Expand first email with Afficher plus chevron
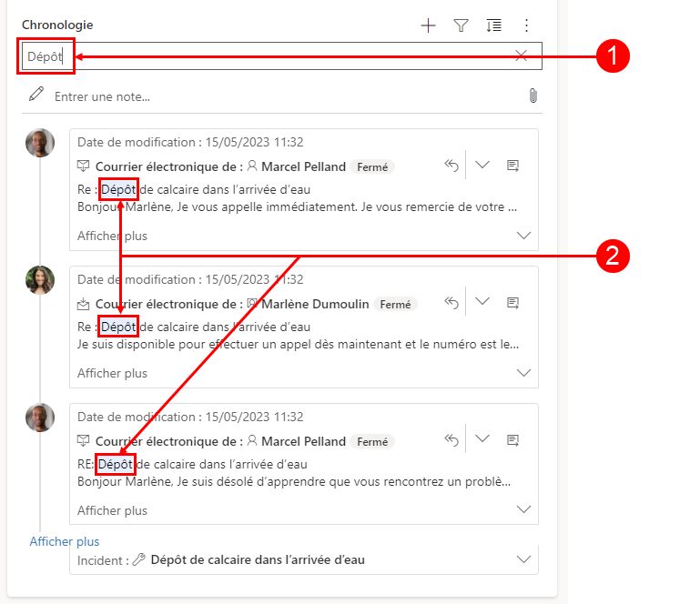700x604 pixels. point(523,236)
